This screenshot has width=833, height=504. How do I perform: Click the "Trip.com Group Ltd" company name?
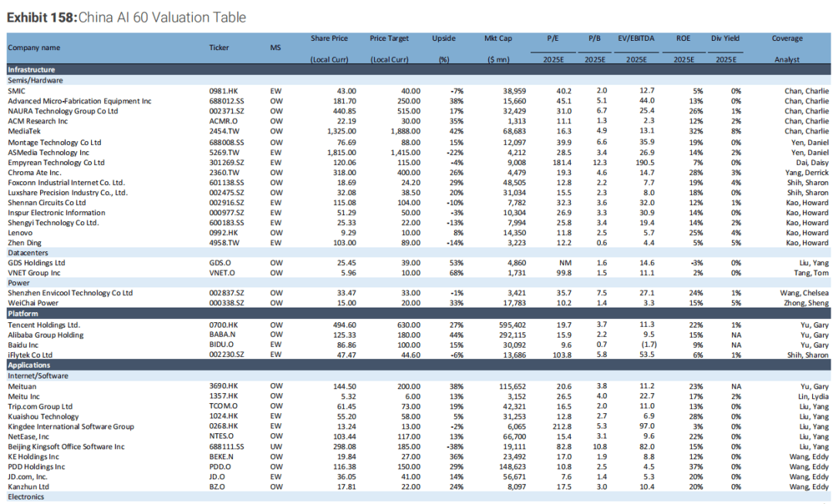[x=40, y=406]
